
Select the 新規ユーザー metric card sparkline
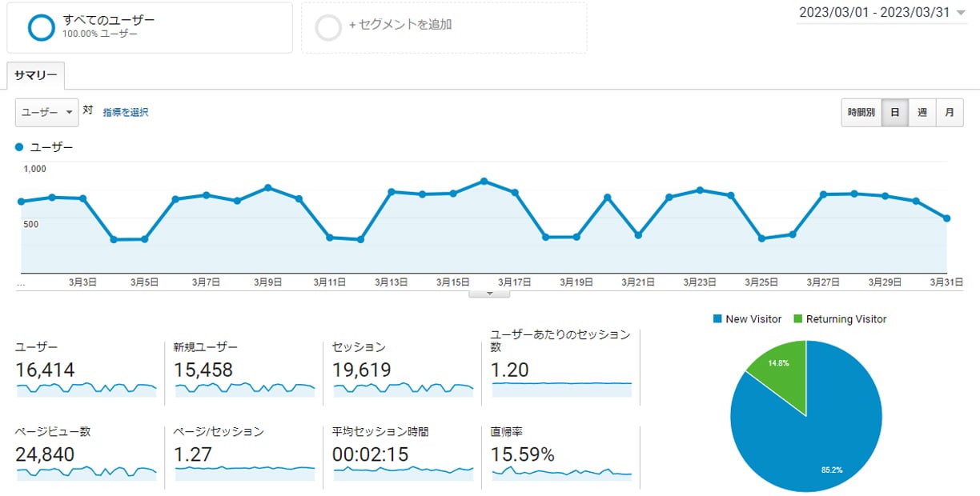tap(244, 391)
